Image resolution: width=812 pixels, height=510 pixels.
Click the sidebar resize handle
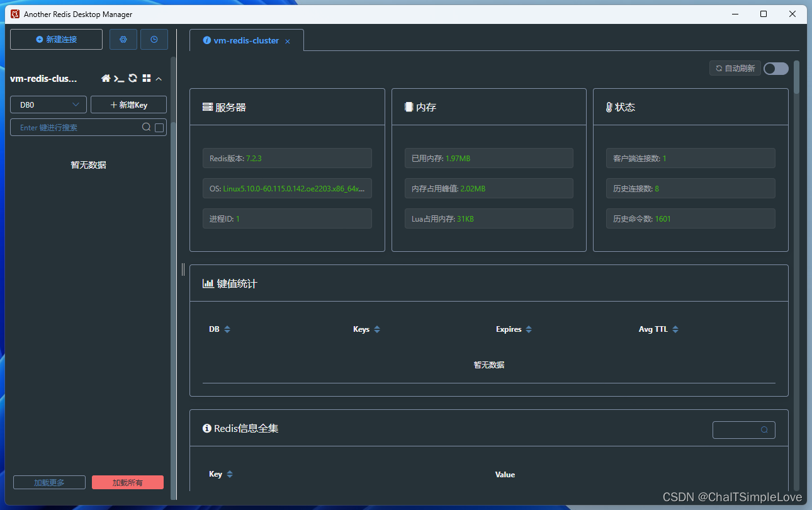tap(183, 269)
